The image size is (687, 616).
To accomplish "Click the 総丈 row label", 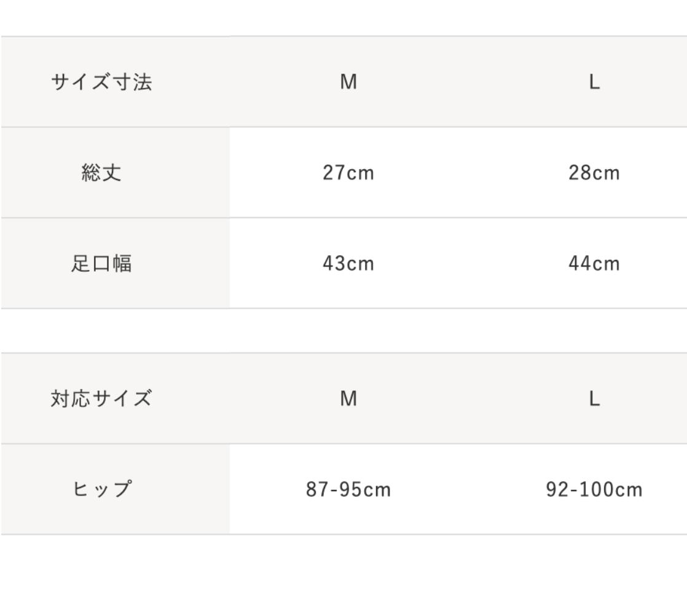I will pos(101,173).
